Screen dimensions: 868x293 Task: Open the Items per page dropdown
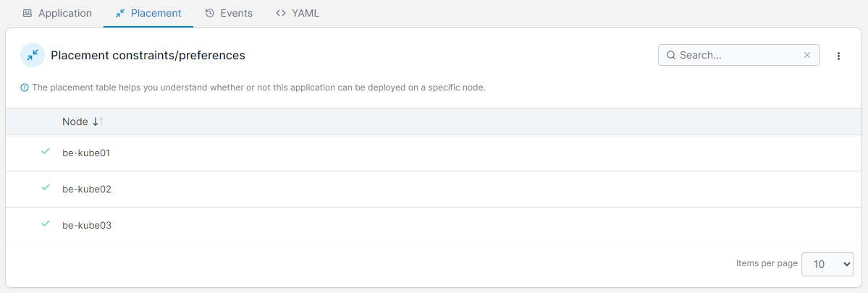[827, 264]
